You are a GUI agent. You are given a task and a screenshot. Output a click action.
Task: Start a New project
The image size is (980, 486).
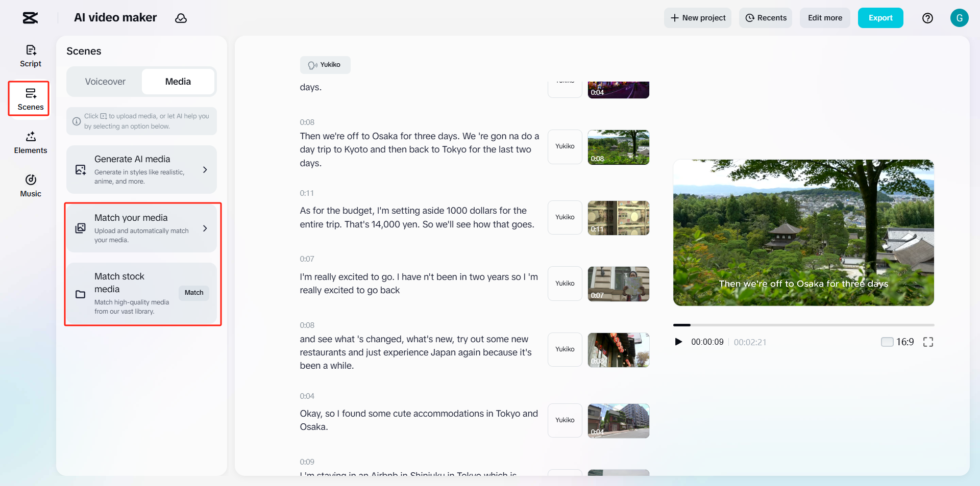click(x=698, y=18)
